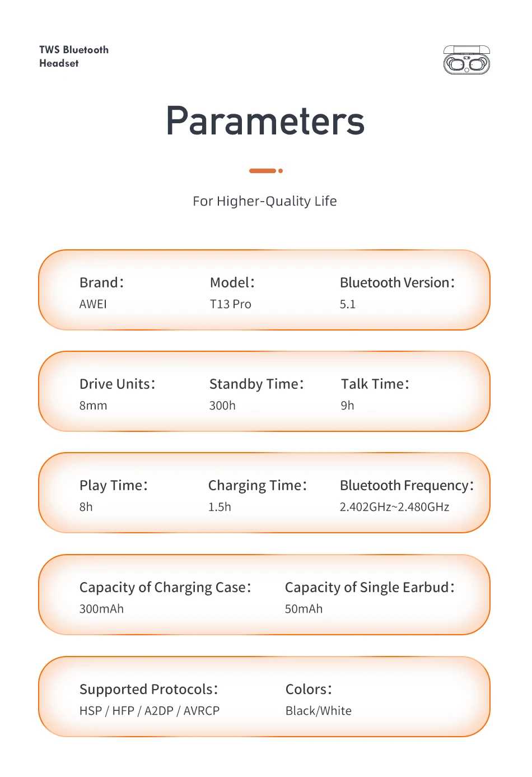Click the Drive Units label
This screenshot has width=532, height=777.
pos(117,384)
